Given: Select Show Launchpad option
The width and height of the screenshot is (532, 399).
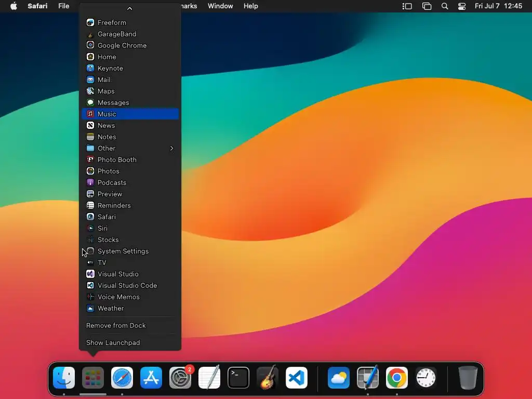Looking at the screenshot, I should pyautogui.click(x=130, y=343).
